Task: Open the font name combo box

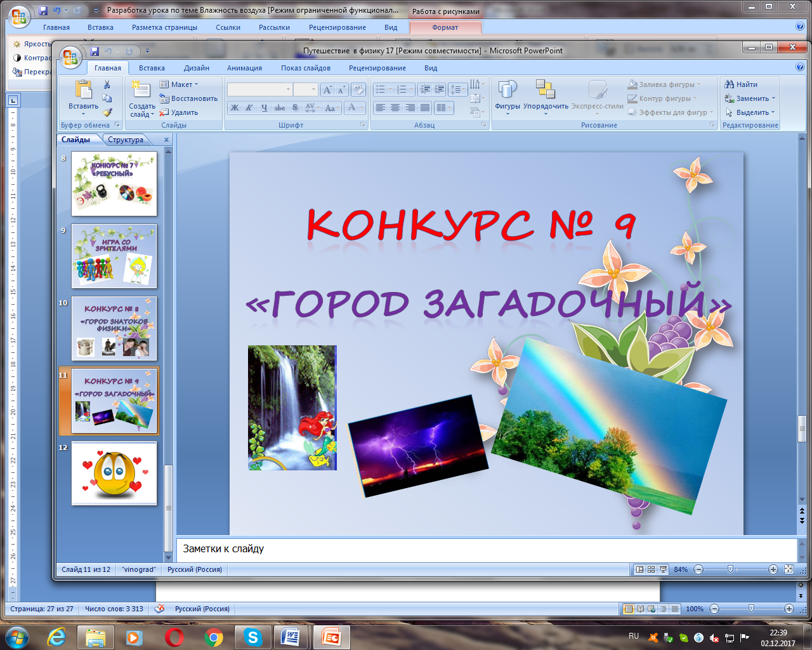Action: (x=259, y=90)
